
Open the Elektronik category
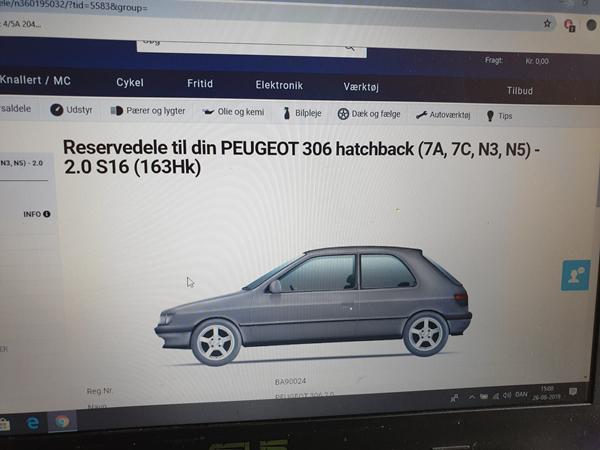[279, 85]
